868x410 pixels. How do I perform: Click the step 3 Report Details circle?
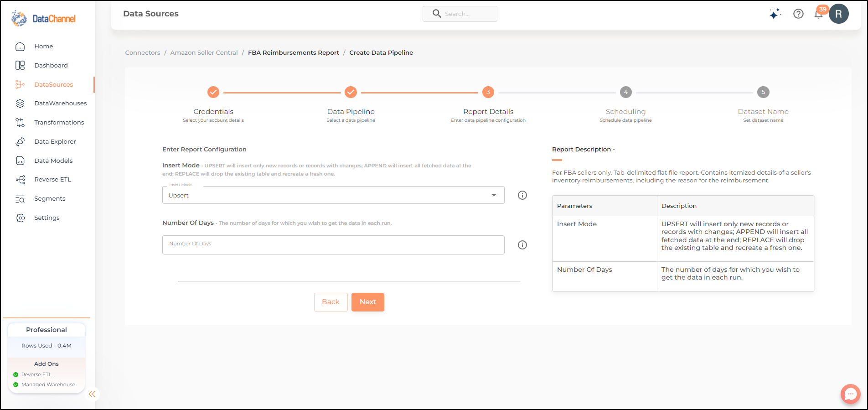[x=488, y=92]
